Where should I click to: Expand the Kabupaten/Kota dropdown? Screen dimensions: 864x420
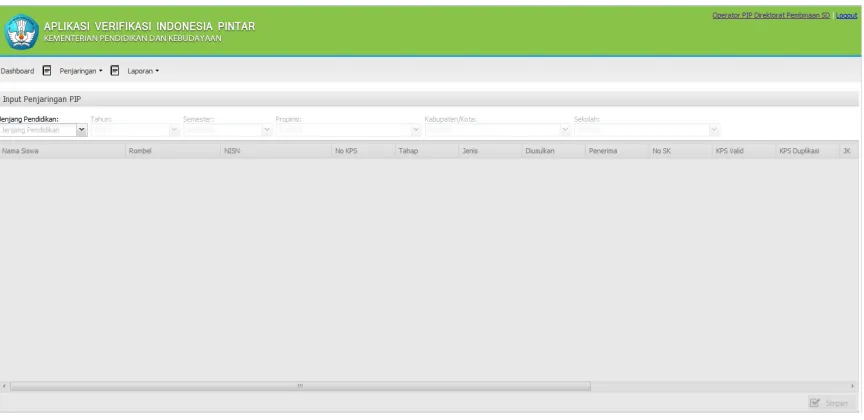point(564,130)
